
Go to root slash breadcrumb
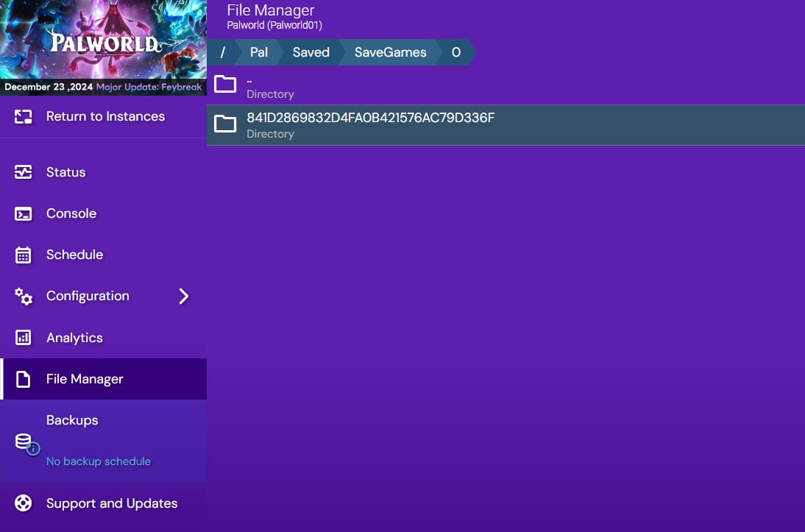(x=222, y=53)
